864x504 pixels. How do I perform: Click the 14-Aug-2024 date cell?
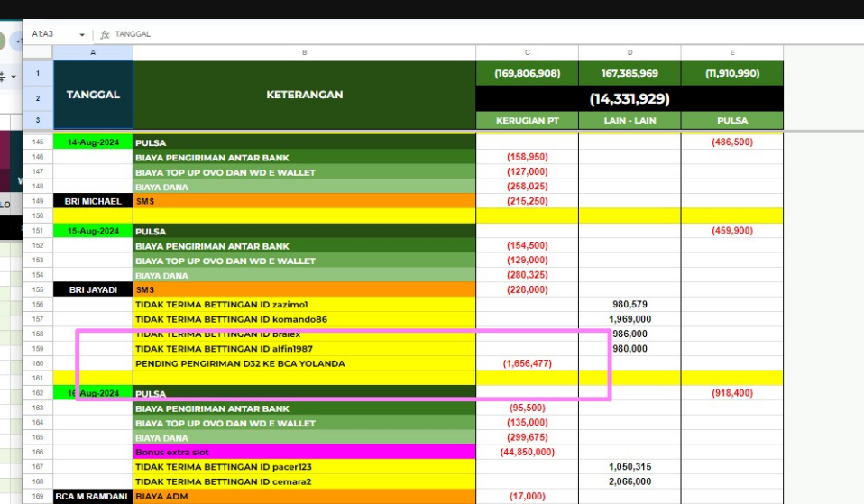coord(93,142)
